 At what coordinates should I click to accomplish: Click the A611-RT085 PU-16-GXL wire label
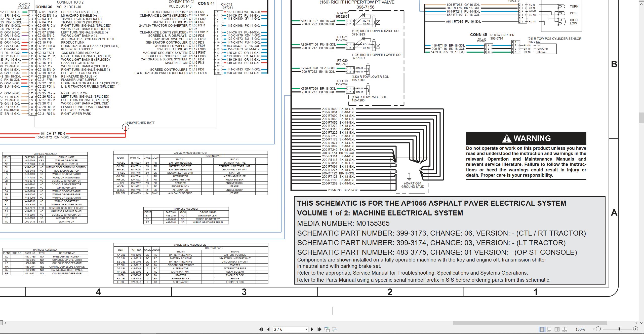pos(463,22)
